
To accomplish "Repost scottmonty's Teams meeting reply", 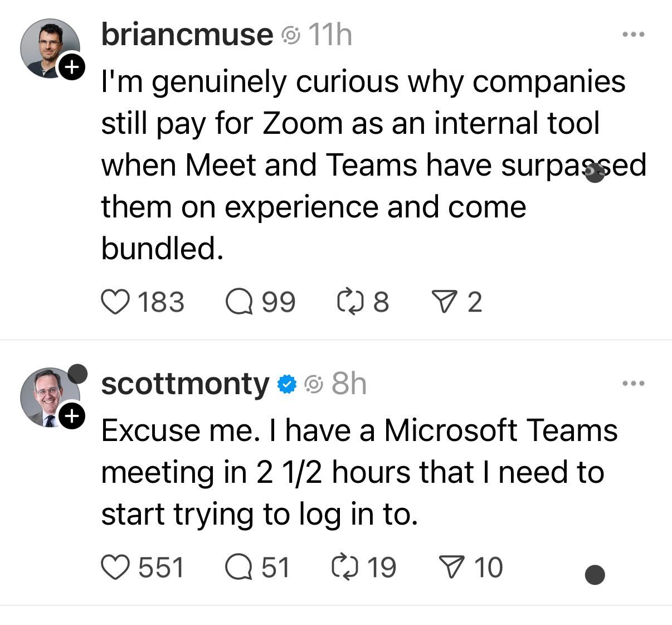I will coord(344,567).
